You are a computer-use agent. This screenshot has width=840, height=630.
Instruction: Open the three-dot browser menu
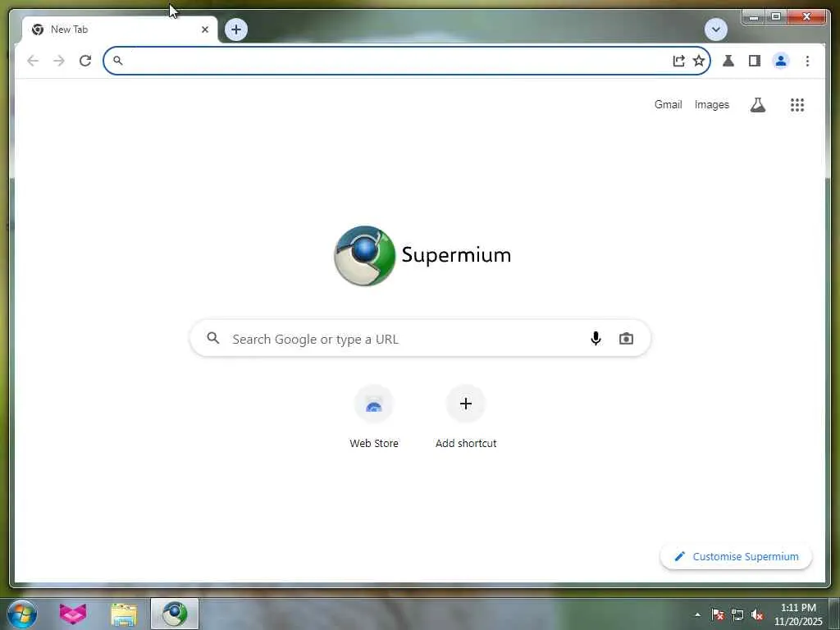[807, 61]
